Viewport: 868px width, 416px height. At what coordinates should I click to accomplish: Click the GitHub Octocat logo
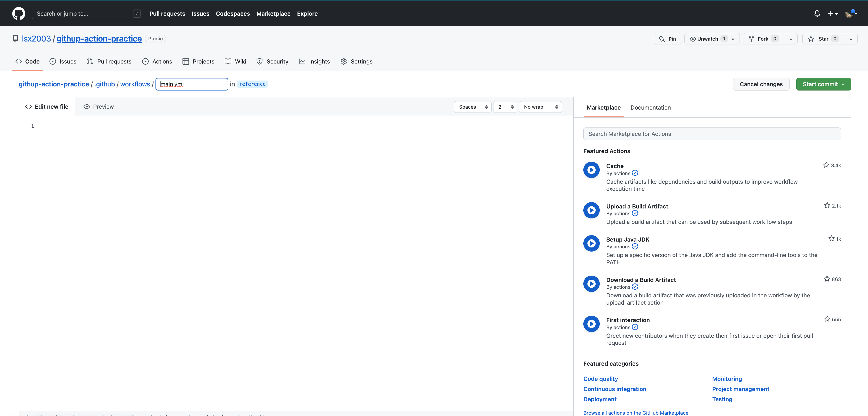(19, 13)
